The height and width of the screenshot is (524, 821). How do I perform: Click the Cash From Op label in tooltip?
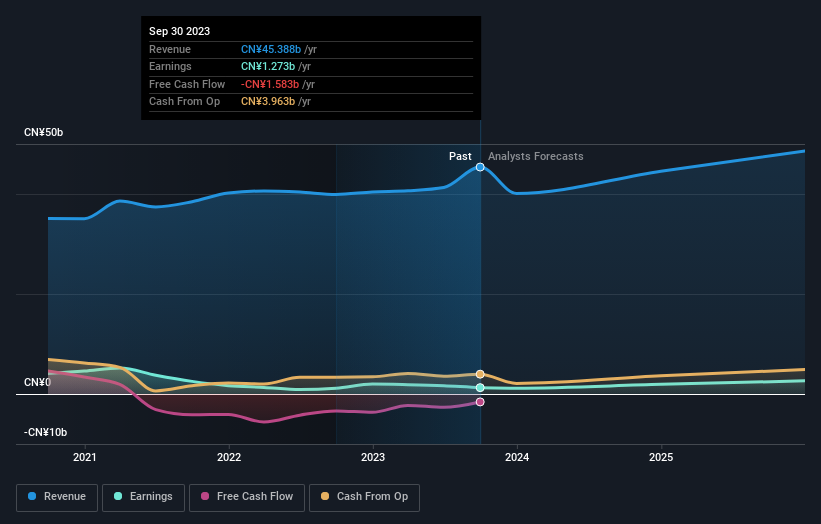coord(184,102)
